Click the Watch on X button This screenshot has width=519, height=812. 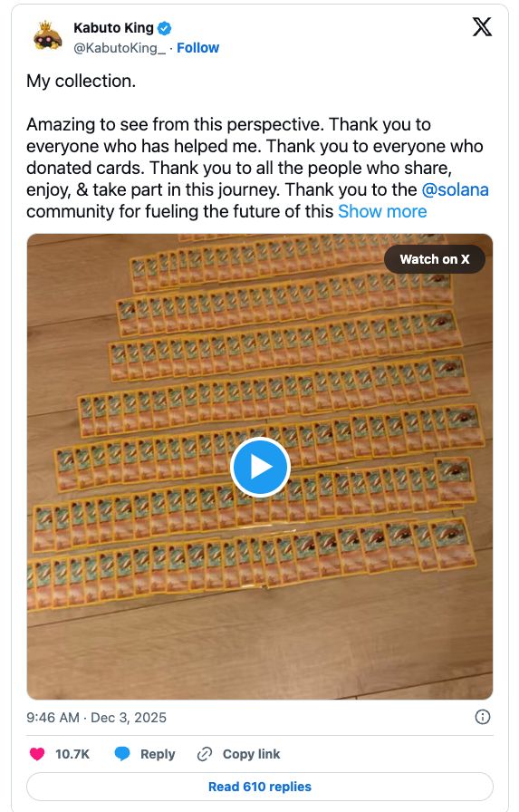[434, 259]
